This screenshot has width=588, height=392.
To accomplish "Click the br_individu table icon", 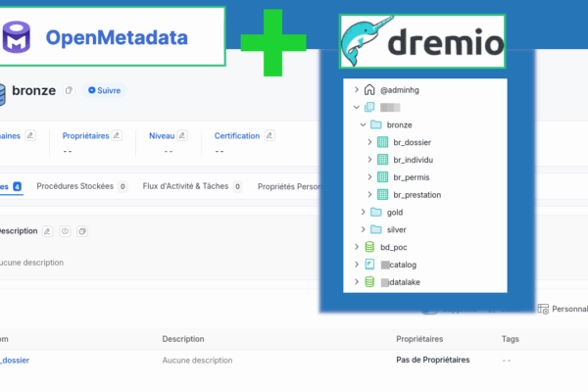I will point(382,160).
